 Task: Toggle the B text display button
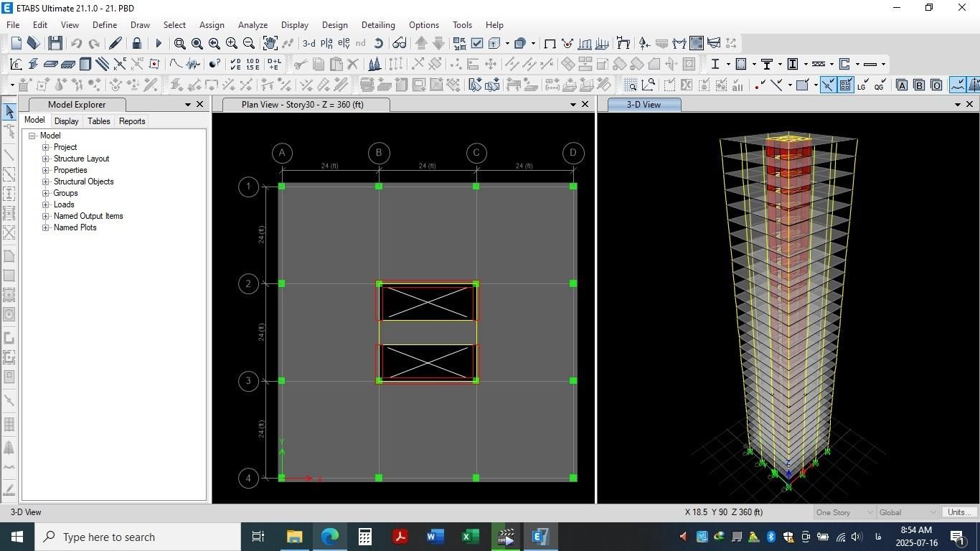919,85
